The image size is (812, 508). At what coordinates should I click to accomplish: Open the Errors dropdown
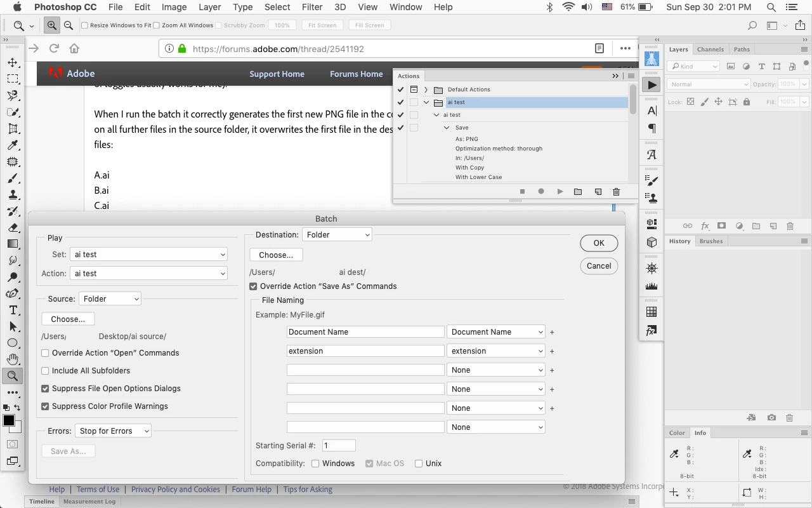pyautogui.click(x=114, y=431)
